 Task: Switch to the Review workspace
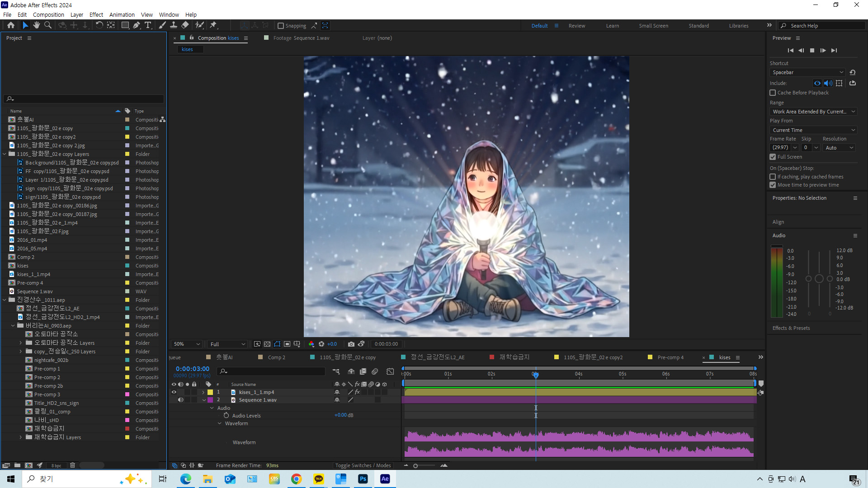pyautogui.click(x=576, y=26)
